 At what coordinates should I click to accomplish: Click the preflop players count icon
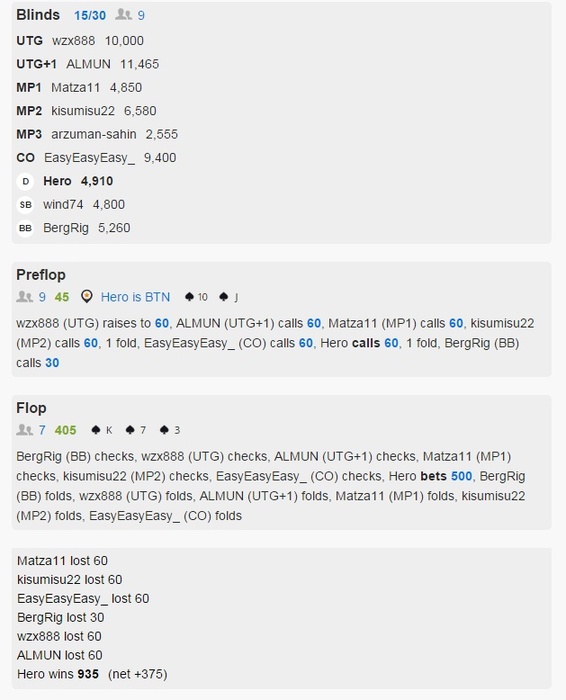click(25, 297)
